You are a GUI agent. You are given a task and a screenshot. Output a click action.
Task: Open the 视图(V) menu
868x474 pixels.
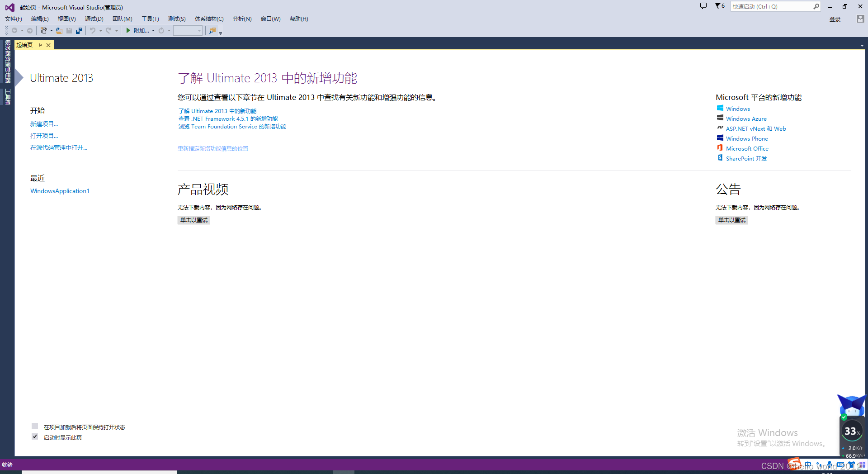(x=66, y=19)
